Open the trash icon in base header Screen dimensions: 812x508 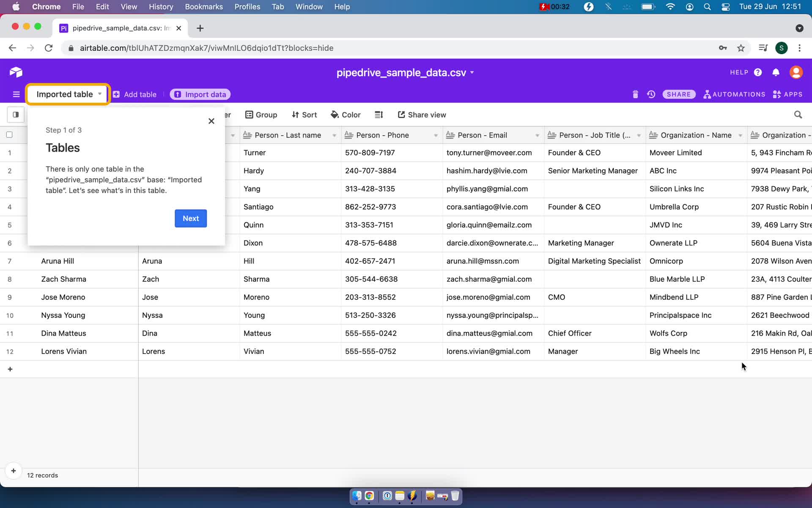tap(635, 94)
